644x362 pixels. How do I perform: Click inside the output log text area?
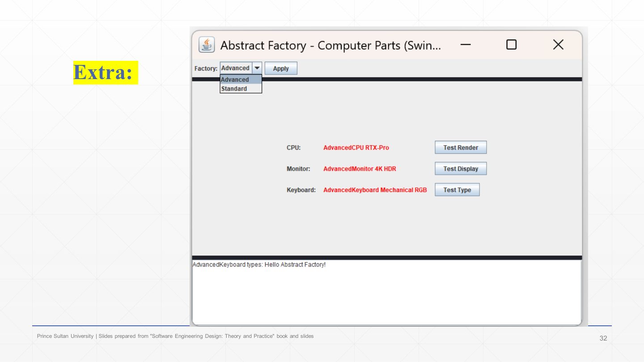pyautogui.click(x=387, y=292)
